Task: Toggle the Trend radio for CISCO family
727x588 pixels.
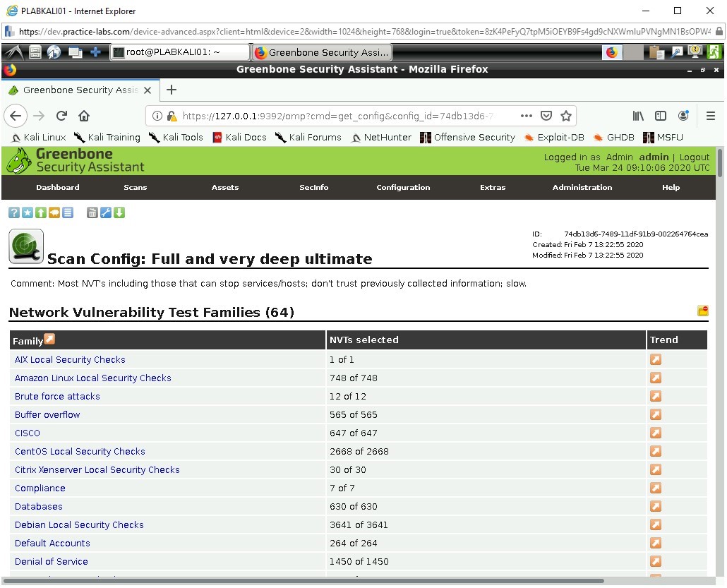Action: [655, 433]
